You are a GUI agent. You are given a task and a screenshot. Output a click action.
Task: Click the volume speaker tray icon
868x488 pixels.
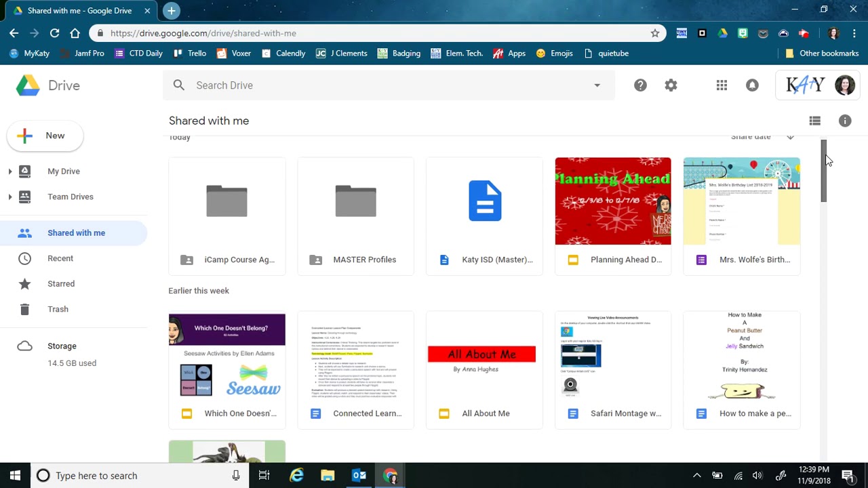click(x=757, y=476)
